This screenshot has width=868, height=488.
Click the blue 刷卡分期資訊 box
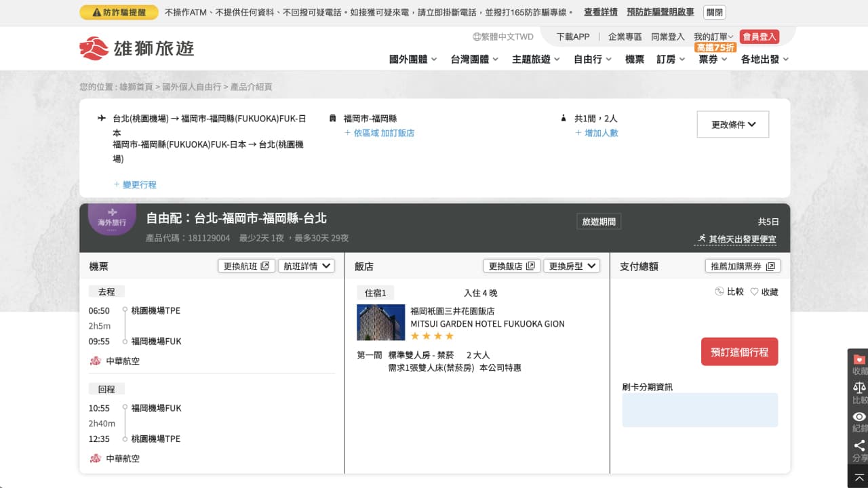coord(700,410)
